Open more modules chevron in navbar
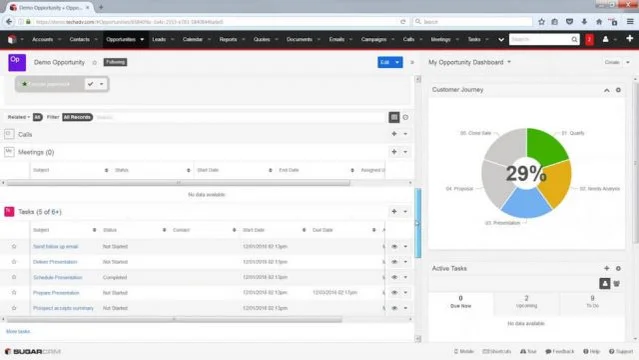 [x=501, y=40]
